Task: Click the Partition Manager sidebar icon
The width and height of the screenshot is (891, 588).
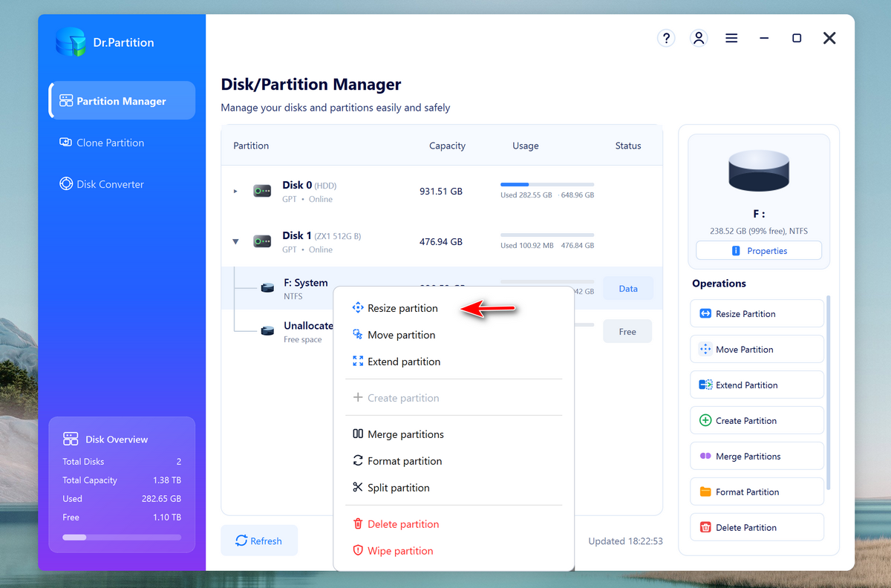Action: 66,101
